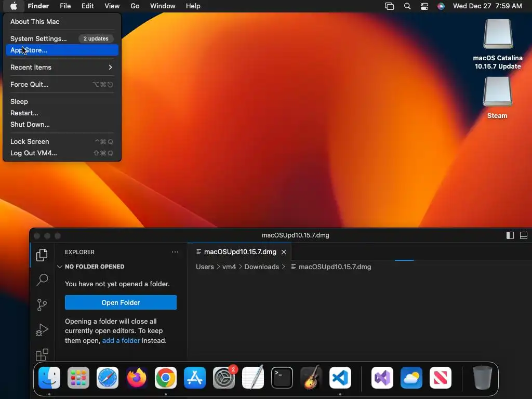Image resolution: width=532 pixels, height=399 pixels.
Task: Choose Force Quit from the menu
Action: coord(62,85)
